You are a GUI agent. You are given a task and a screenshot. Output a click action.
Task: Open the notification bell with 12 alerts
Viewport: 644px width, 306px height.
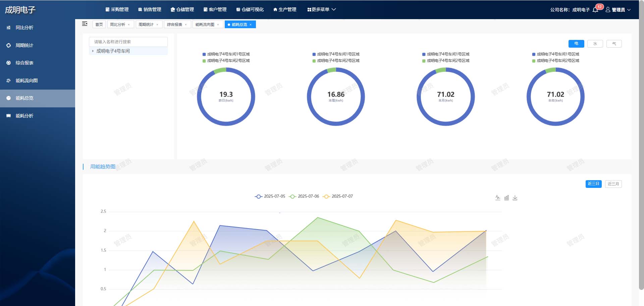(595, 10)
